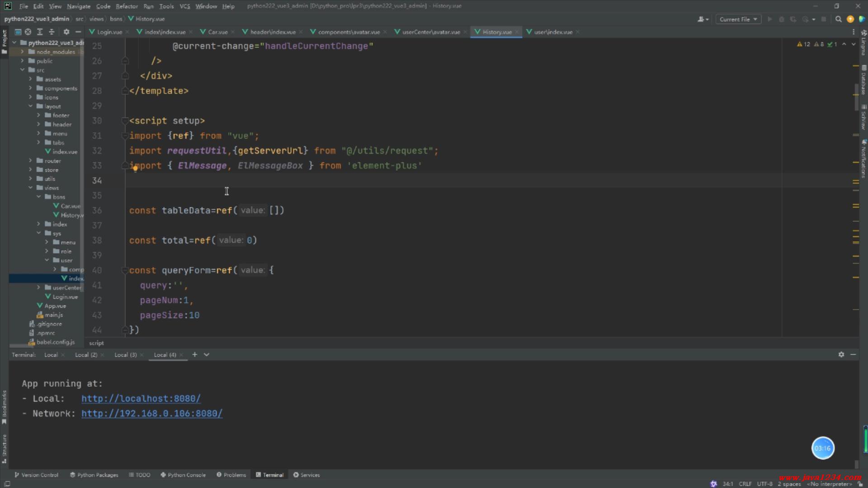
Task: Go to next highlighted error arrow
Action: pyautogui.click(x=854, y=44)
